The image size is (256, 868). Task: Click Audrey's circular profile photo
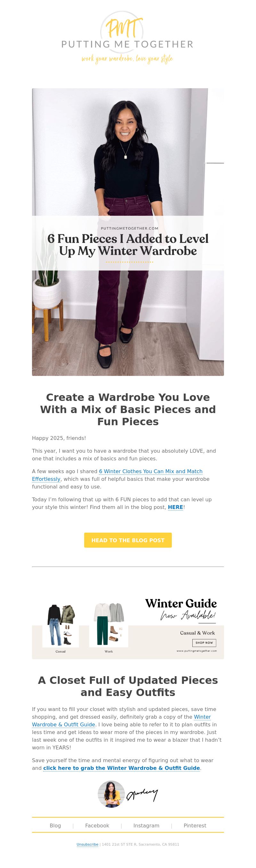[111, 794]
